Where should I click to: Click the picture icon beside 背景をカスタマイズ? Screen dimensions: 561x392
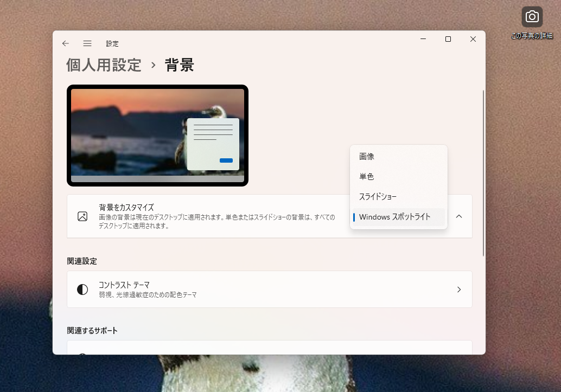pos(83,216)
